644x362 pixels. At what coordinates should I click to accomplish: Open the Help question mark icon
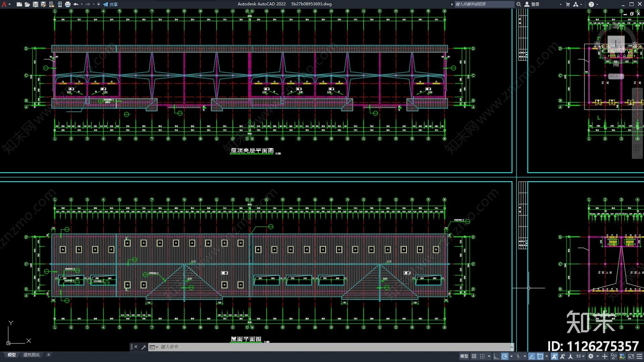(x=591, y=4)
